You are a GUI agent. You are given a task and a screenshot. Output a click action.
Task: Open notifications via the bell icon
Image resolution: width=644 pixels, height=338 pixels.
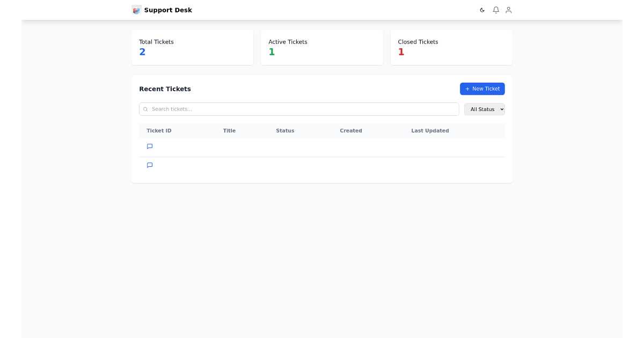pos(495,10)
